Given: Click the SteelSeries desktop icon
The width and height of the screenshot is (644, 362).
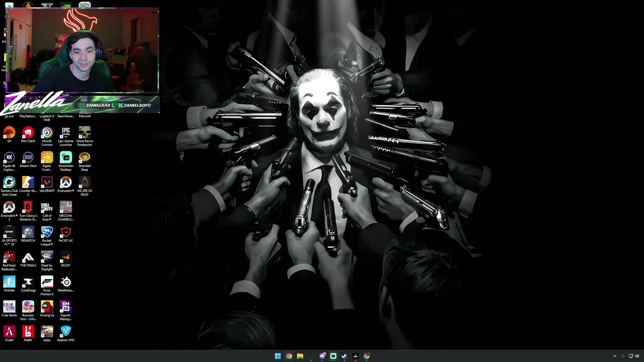Looking at the screenshot, I should pyautogui.click(x=66, y=284).
